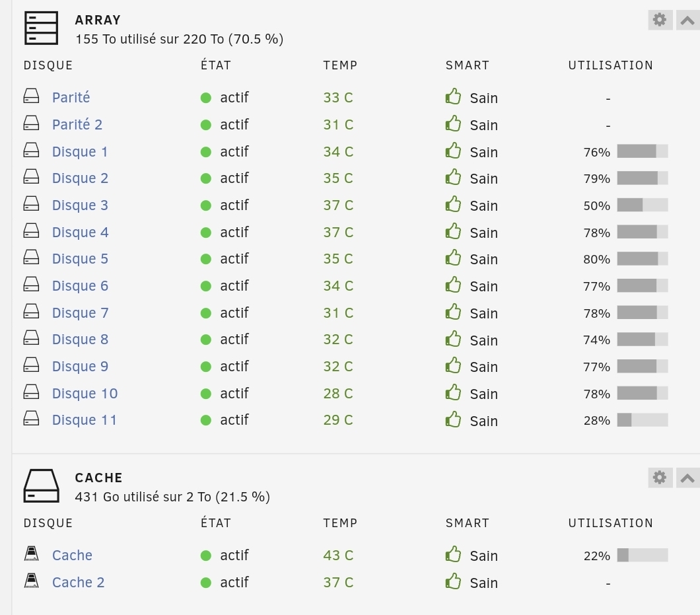This screenshot has width=700, height=615.
Task: Open the Cache section settings gear
Action: [659, 478]
